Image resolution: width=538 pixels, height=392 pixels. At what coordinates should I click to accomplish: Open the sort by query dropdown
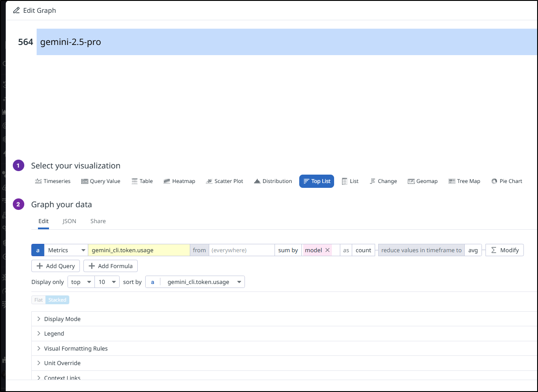pos(195,282)
